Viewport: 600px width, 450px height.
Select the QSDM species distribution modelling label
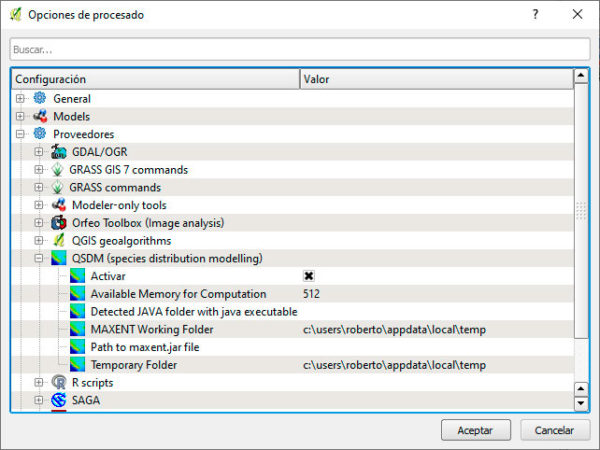[167, 258]
